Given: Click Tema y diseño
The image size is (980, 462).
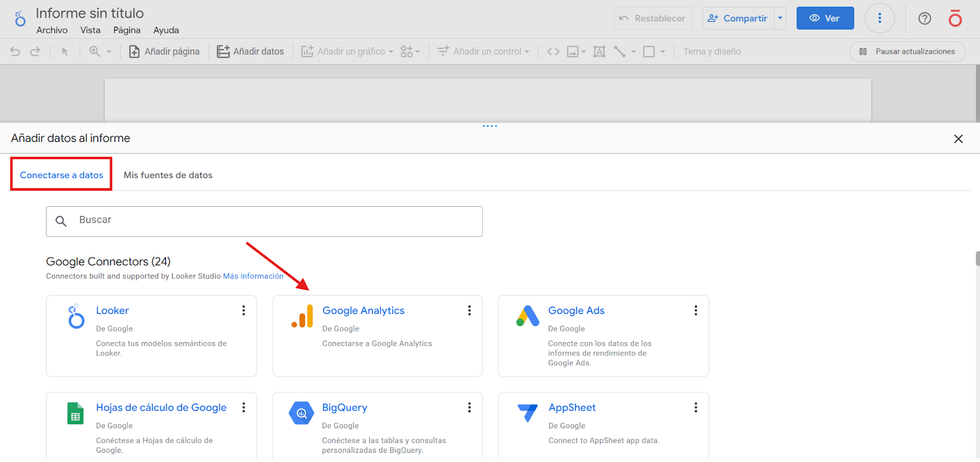Looking at the screenshot, I should coord(712,51).
